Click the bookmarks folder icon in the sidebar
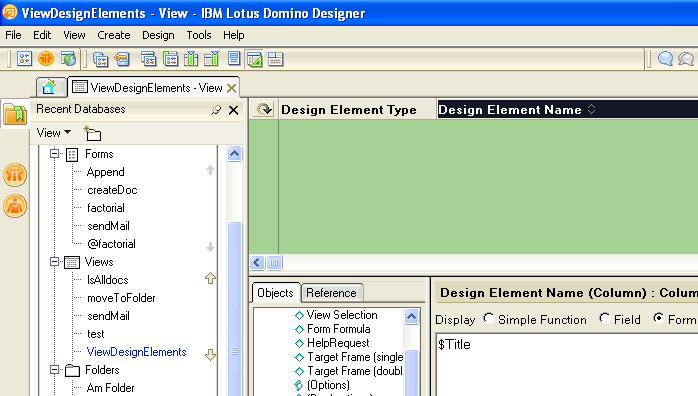Viewport: 698px width, 396px height. 15,113
